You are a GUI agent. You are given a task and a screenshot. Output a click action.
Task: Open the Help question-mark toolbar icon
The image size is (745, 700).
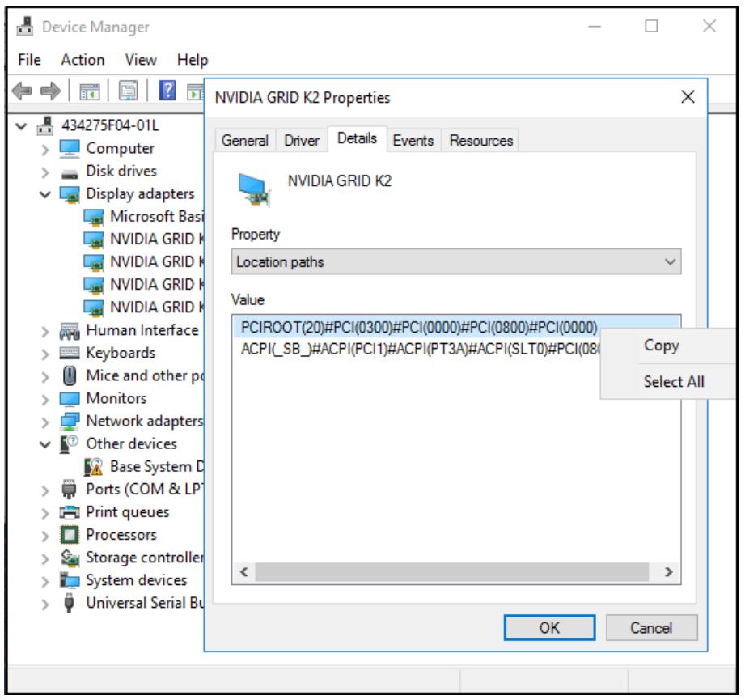[167, 91]
